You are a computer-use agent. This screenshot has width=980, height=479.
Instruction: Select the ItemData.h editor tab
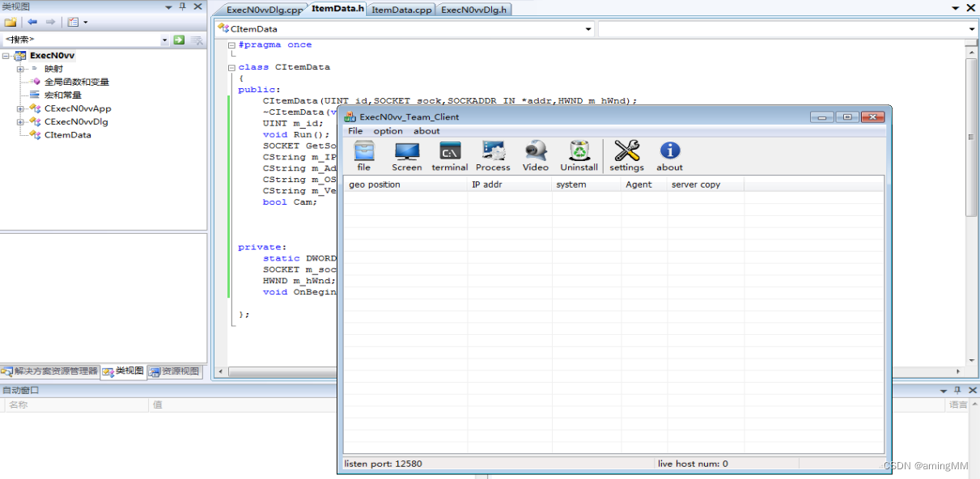[x=338, y=9]
